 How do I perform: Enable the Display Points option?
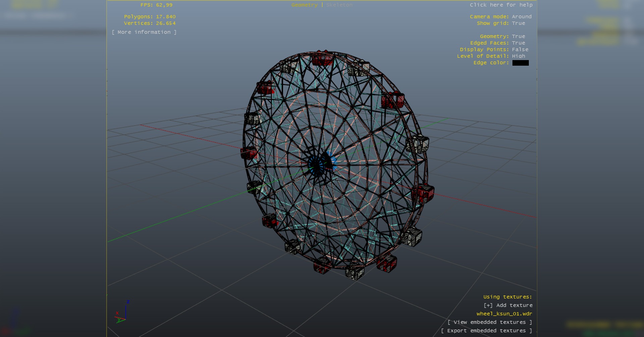pyautogui.click(x=520, y=50)
